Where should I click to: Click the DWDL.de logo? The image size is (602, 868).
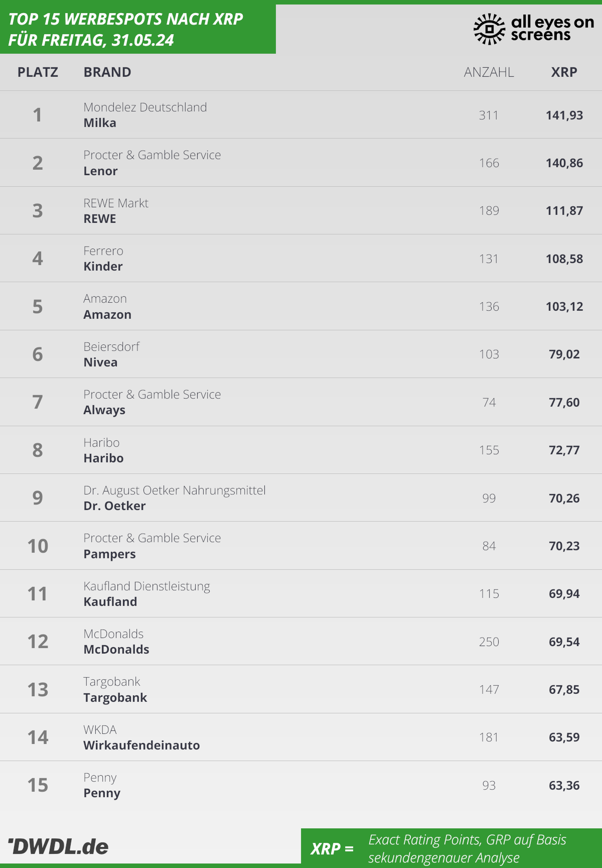tap(58, 846)
